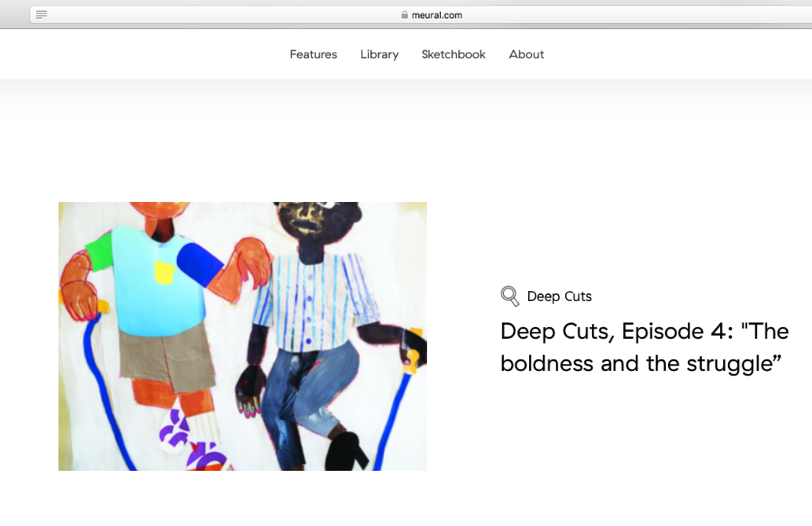The image size is (812, 526).
Task: Go to the Library page
Action: [380, 54]
